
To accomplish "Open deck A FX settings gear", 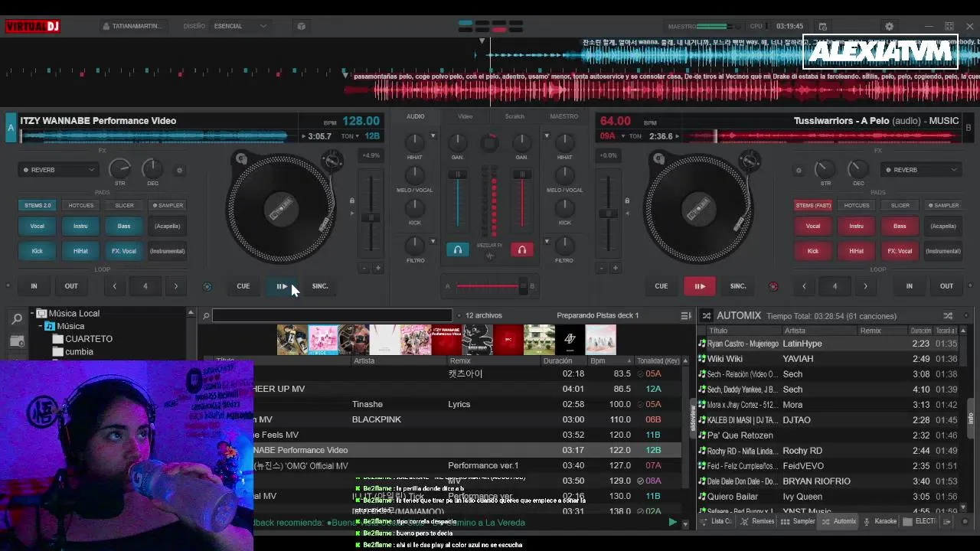I will tap(180, 171).
